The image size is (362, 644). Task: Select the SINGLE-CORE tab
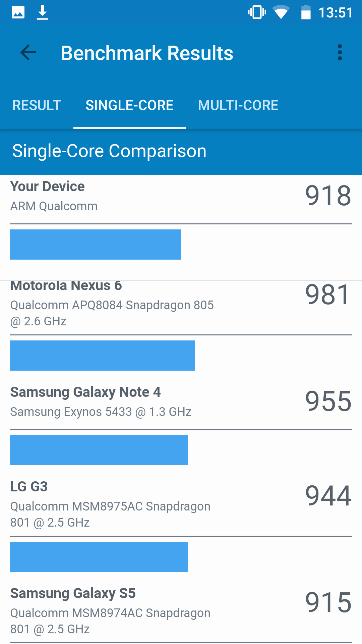[x=129, y=105]
